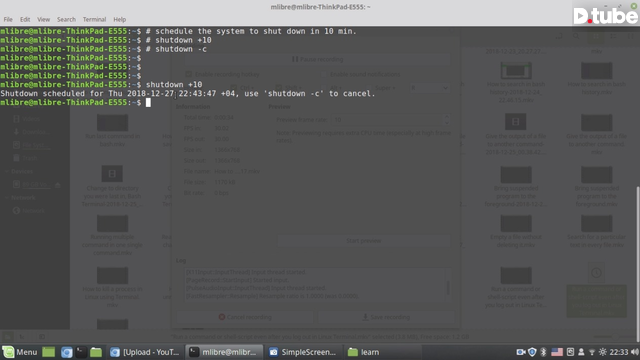Click the green Show Desktop panel icon
Image resolution: width=640 pixels, height=360 pixels.
click(49, 352)
